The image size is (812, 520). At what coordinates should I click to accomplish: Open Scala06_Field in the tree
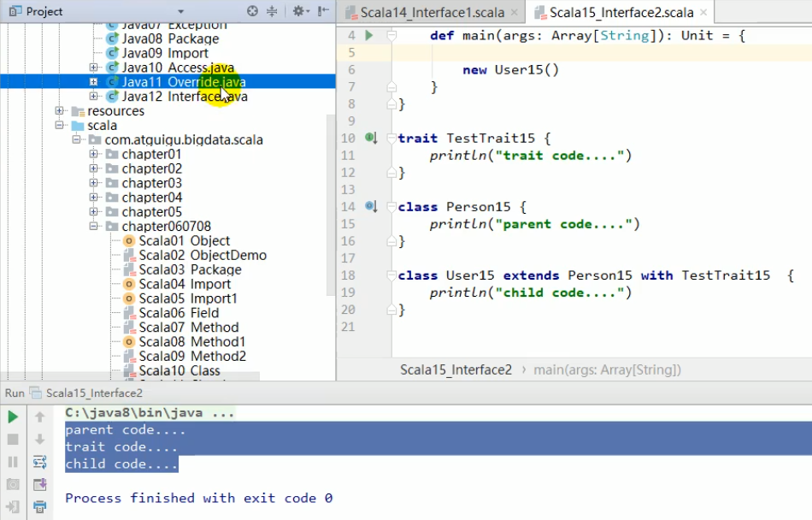click(178, 313)
